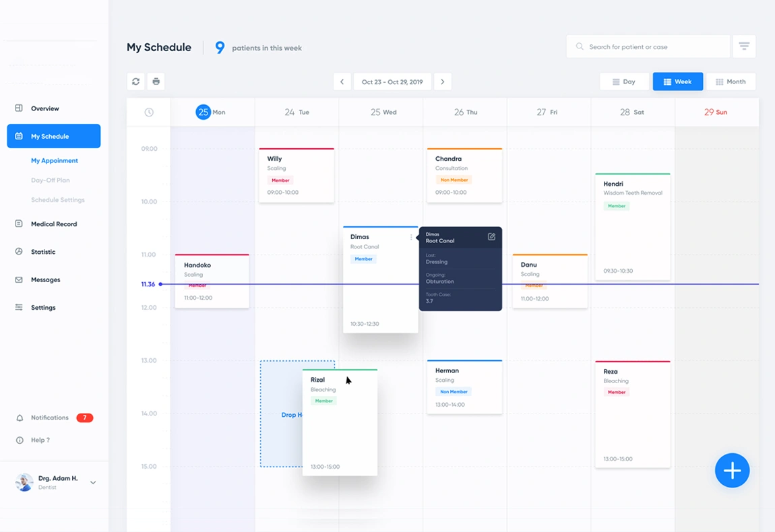The width and height of the screenshot is (775, 532).
Task: Select Schedule Settings from the sidebar
Action: (58, 199)
